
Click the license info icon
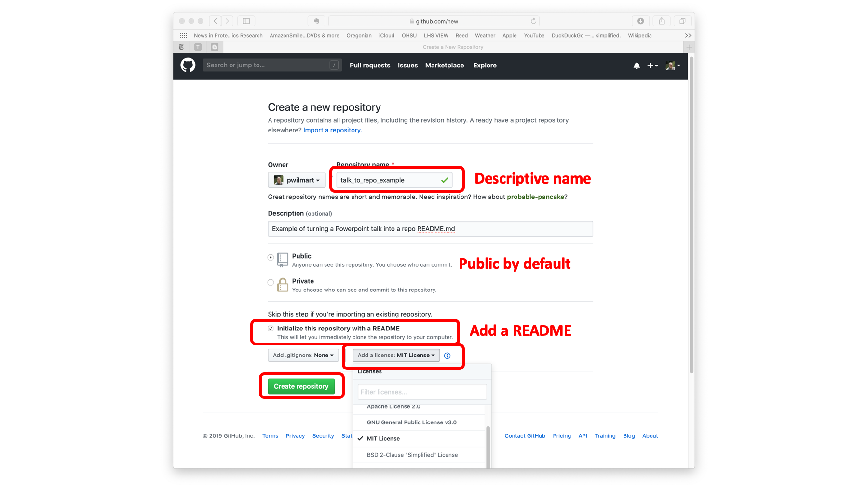[447, 356]
